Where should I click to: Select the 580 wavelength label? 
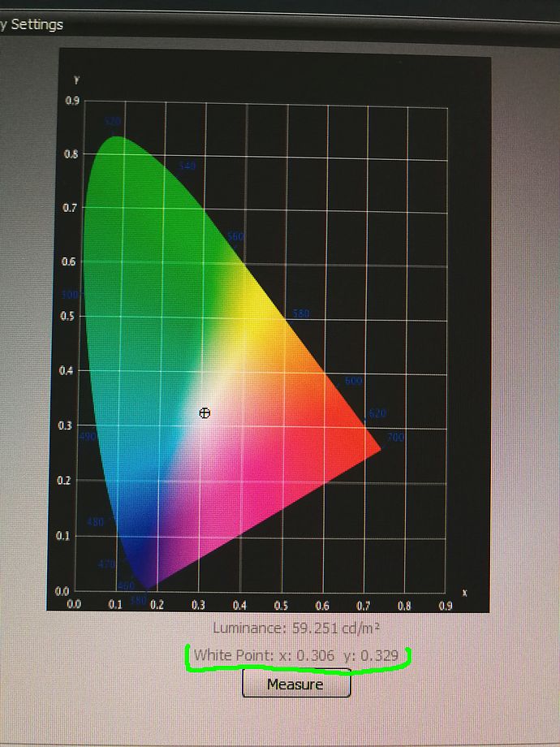click(301, 313)
